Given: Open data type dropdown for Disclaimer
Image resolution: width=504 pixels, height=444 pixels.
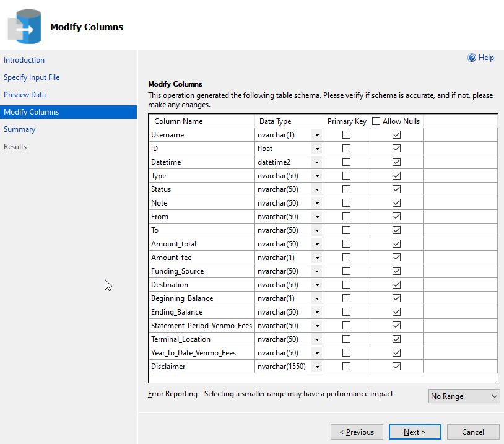Looking at the screenshot, I should pyautogui.click(x=317, y=367).
